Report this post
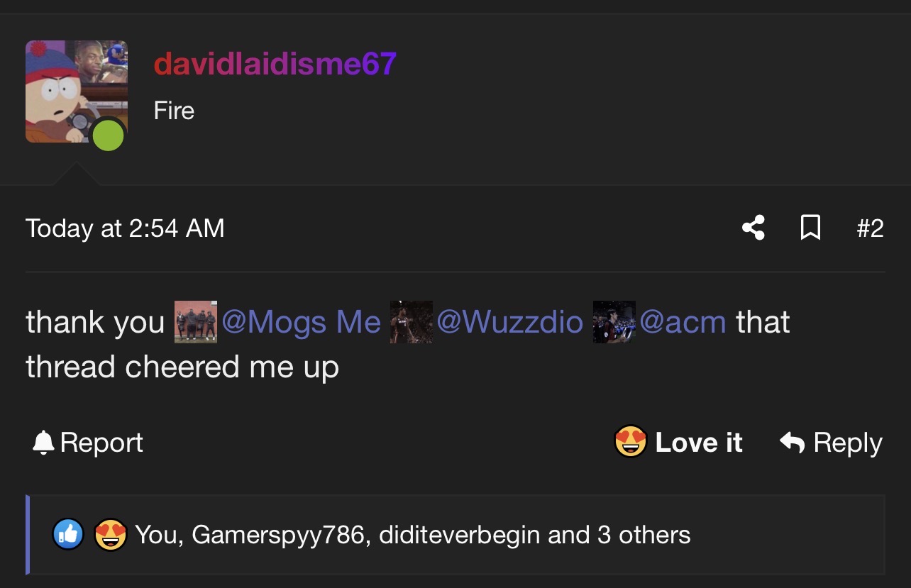The height and width of the screenshot is (588, 911). [x=87, y=443]
